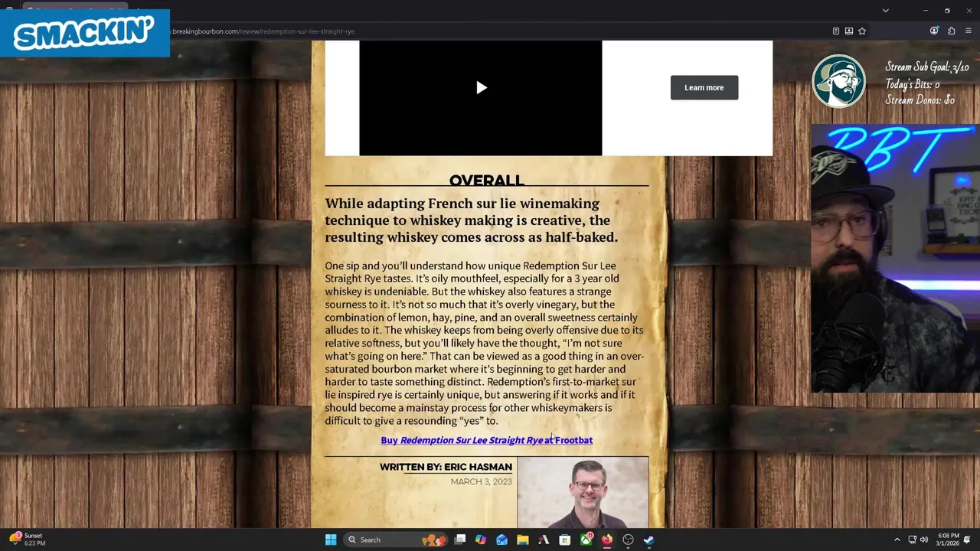Open Xbox app from taskbar
This screenshot has width=980, height=551.
(x=586, y=540)
